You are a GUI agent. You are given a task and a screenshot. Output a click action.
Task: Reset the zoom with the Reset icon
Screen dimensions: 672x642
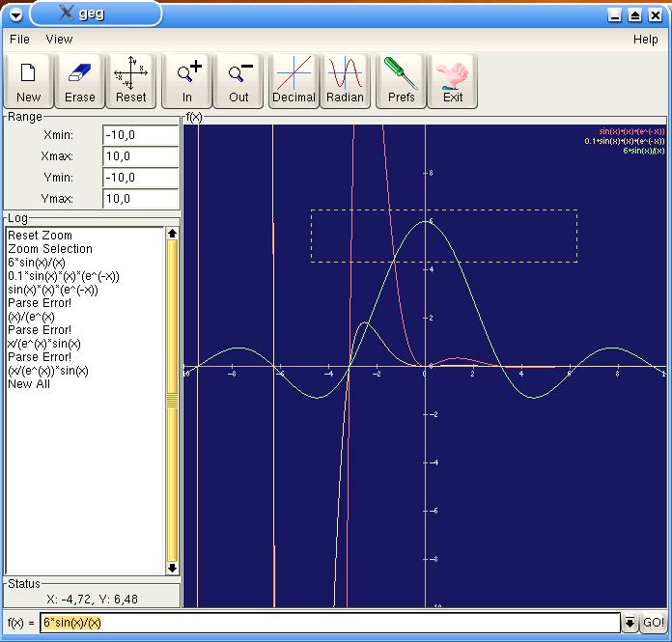click(130, 81)
